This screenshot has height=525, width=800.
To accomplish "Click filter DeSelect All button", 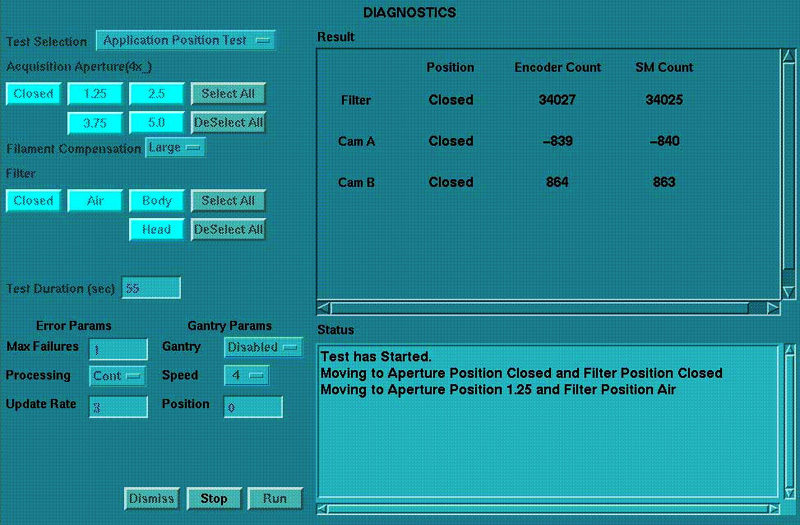I will [x=228, y=230].
